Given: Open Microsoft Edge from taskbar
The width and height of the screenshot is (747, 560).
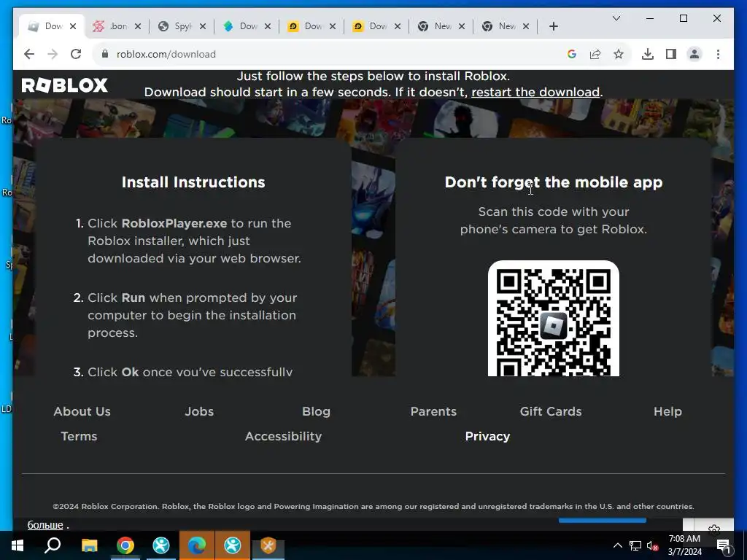Looking at the screenshot, I should 197,545.
